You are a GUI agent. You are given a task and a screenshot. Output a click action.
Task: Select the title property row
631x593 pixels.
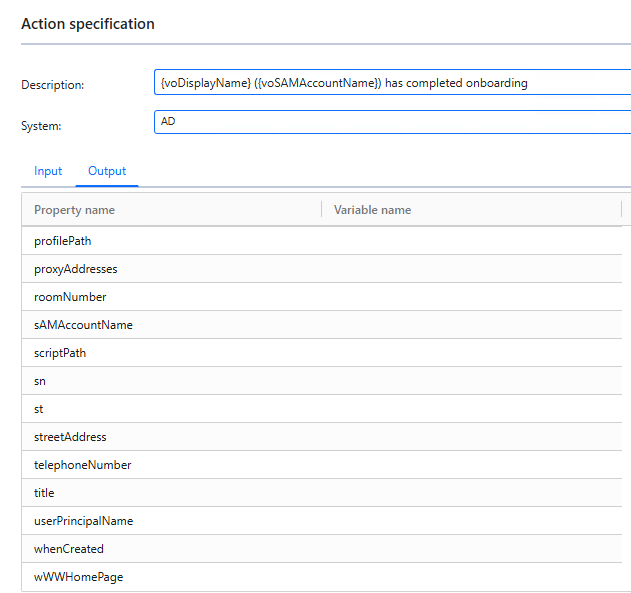point(322,492)
